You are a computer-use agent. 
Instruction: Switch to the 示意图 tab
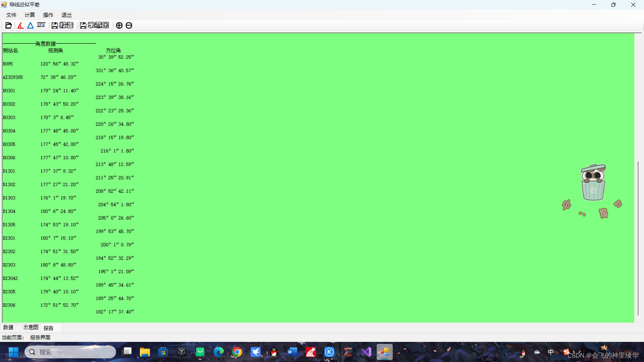(x=31, y=327)
